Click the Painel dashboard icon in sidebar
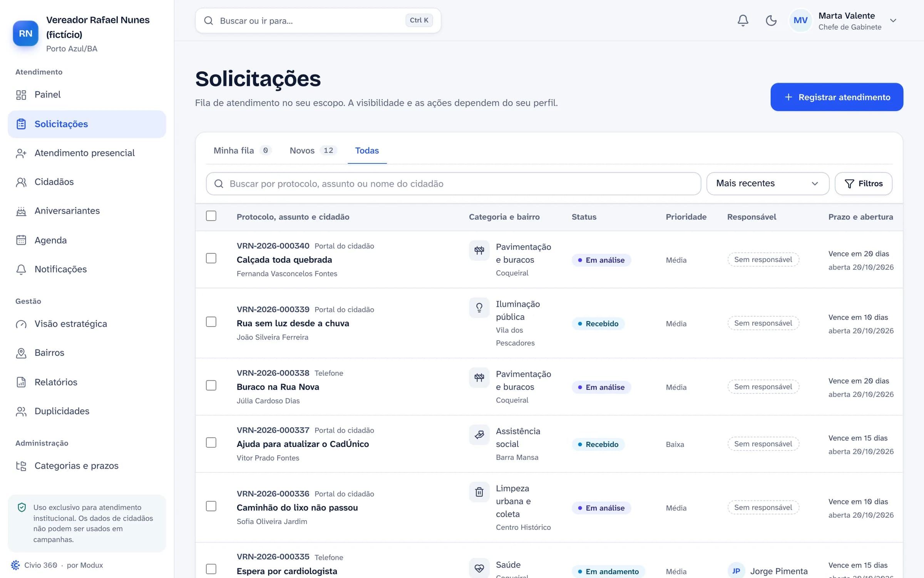Viewport: 924px width, 578px height. 21,95
